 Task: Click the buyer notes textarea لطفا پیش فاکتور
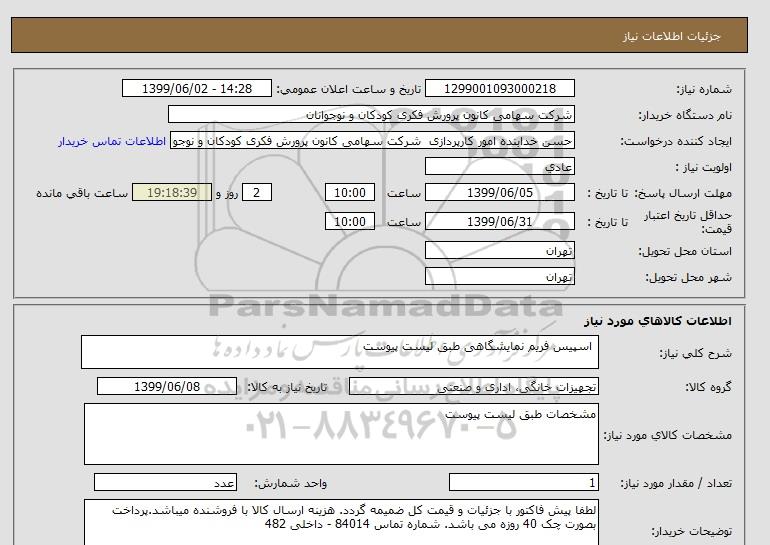(x=341, y=522)
